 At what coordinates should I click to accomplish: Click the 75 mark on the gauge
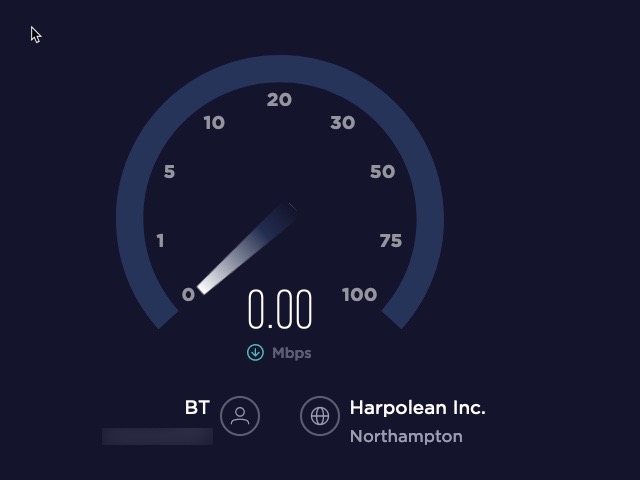pos(391,241)
